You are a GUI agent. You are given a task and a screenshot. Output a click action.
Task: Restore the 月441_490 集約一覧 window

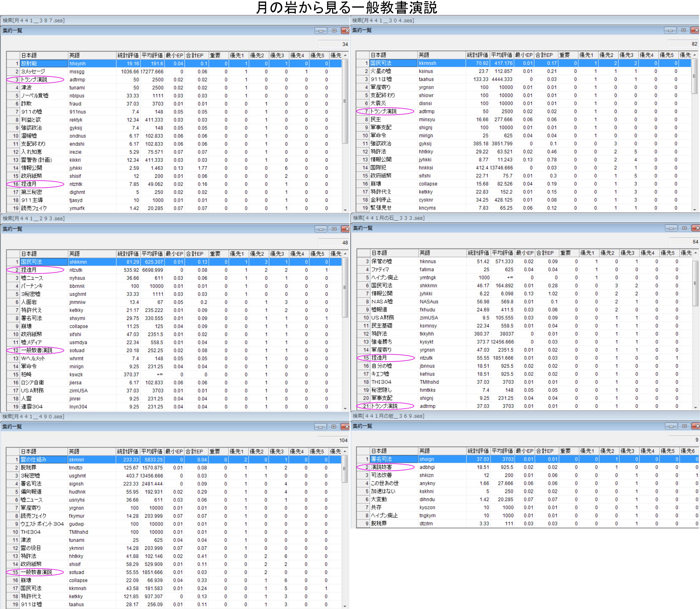click(334, 427)
